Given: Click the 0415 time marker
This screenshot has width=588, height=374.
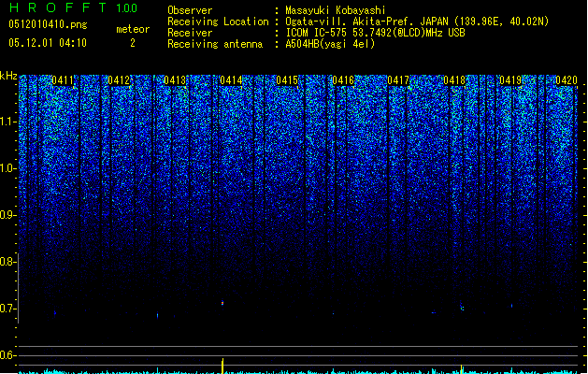Looking at the screenshot, I should [x=287, y=80].
